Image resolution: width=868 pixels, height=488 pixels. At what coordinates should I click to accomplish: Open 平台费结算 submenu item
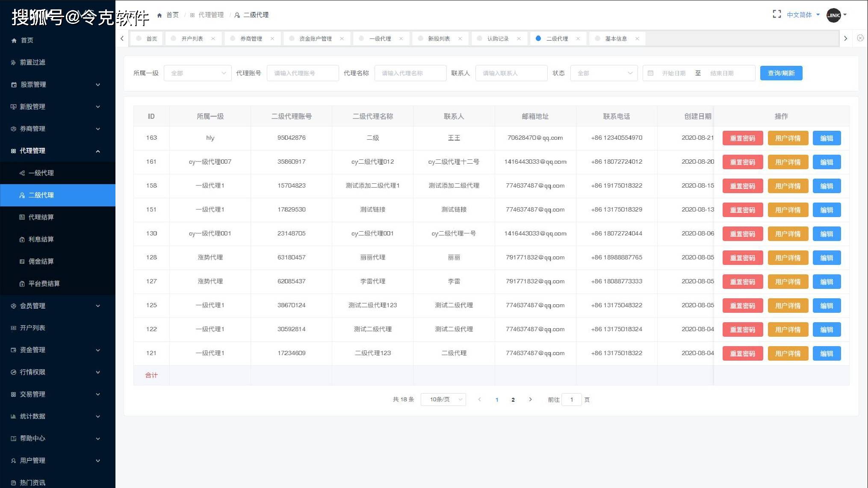click(58, 284)
